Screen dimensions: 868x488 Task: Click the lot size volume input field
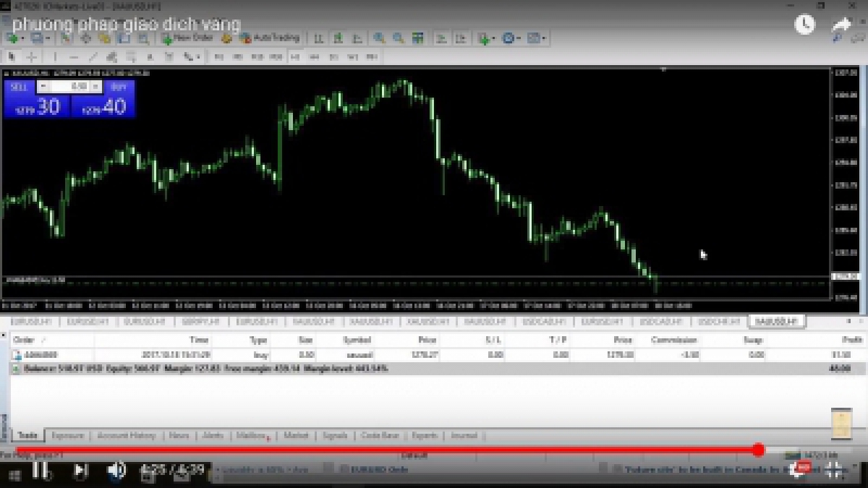(71, 86)
